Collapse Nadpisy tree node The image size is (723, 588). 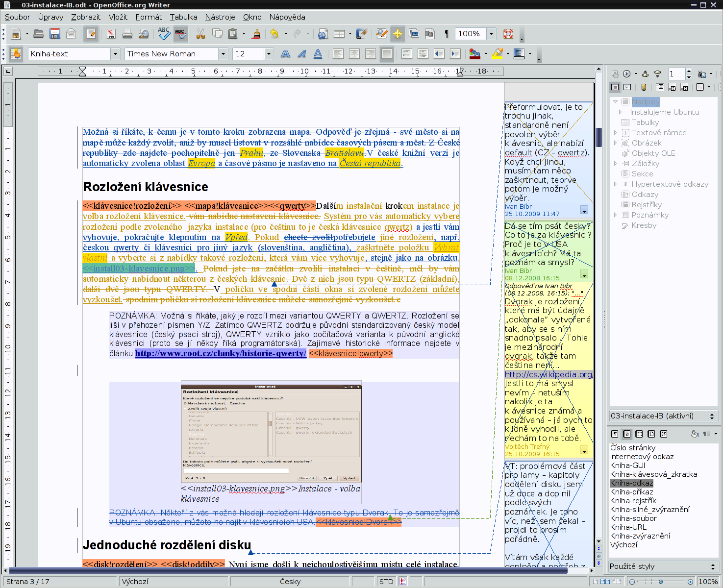tap(615, 102)
